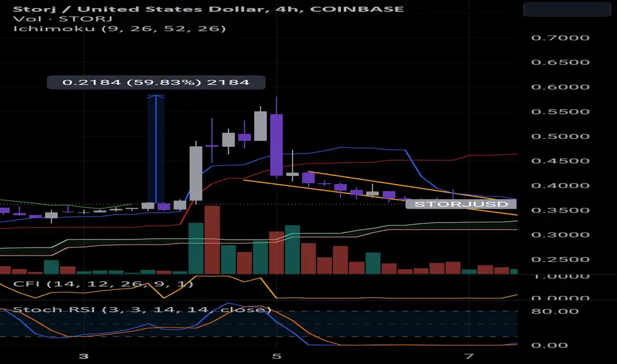Select the lower orange channel trendline
Image resolution: width=617 pixels, height=364 pixels.
[380, 197]
